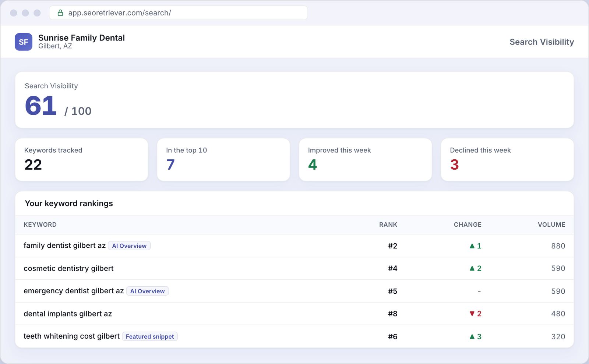Click rank #6 in teeth whitening row
Screen dimensions: 589x364
coord(392,336)
